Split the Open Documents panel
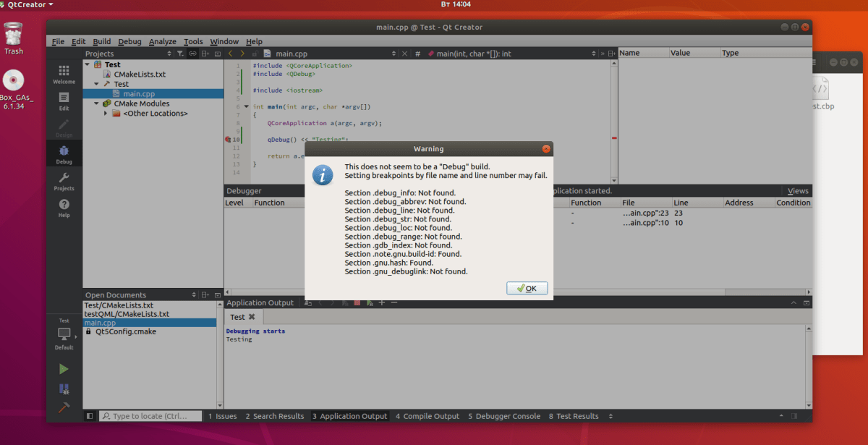This screenshot has width=868, height=445. point(205,295)
